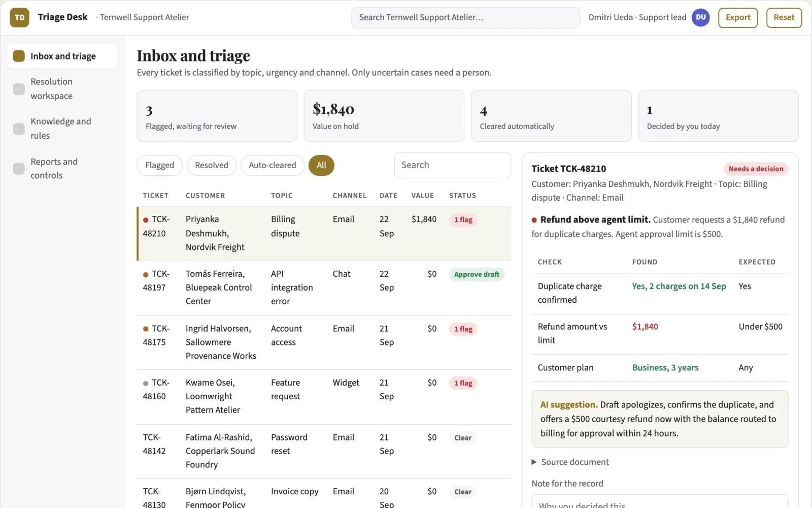This screenshot has height=508, width=812.
Task: Click the CUSTOMER column header
Action: pos(205,196)
